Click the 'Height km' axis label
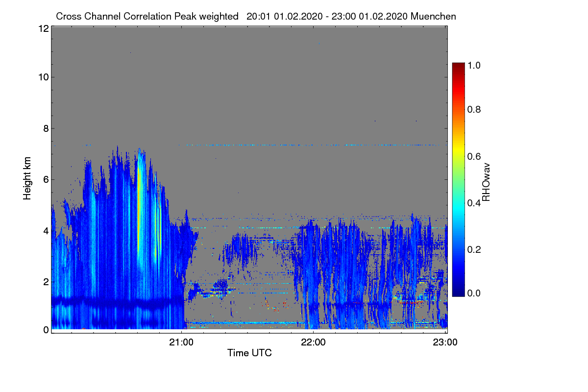The height and width of the screenshot is (392, 588). pyautogui.click(x=27, y=178)
